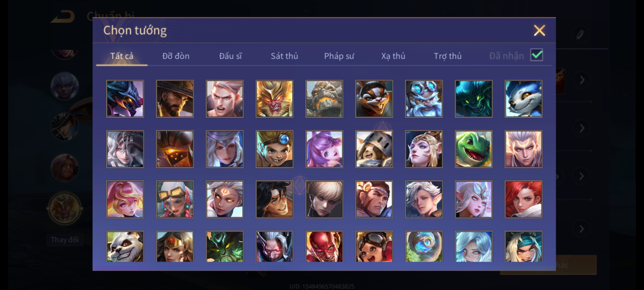Pick the blue fox hero portrait
Image resolution: width=644 pixels, height=290 pixels.
[x=523, y=99]
